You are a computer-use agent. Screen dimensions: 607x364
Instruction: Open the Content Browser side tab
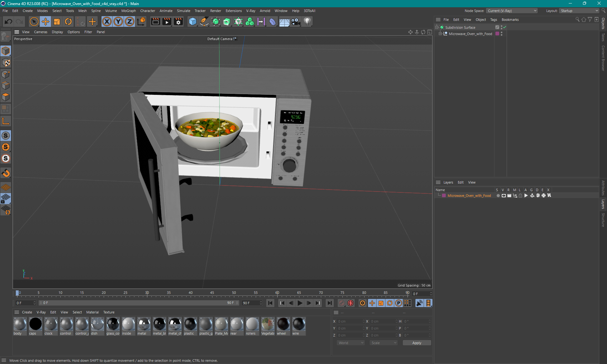(x=603, y=58)
